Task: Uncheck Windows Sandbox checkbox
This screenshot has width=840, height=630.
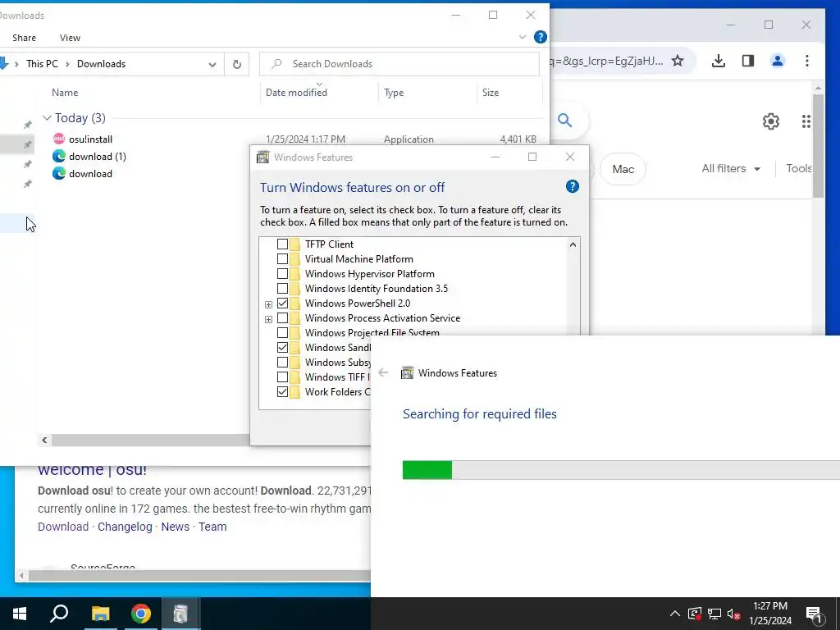Action: 282,348
